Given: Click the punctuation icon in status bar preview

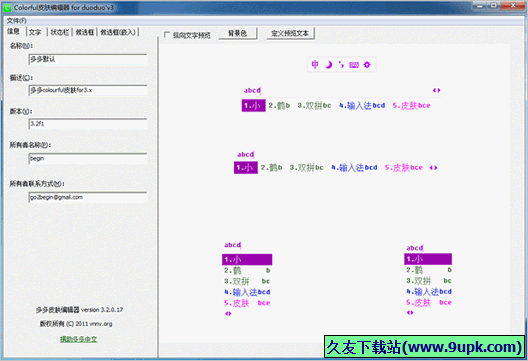Looking at the screenshot, I should [x=341, y=64].
